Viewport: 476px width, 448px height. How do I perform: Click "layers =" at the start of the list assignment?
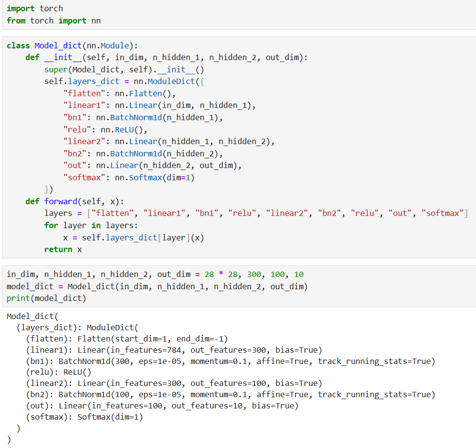pos(63,213)
